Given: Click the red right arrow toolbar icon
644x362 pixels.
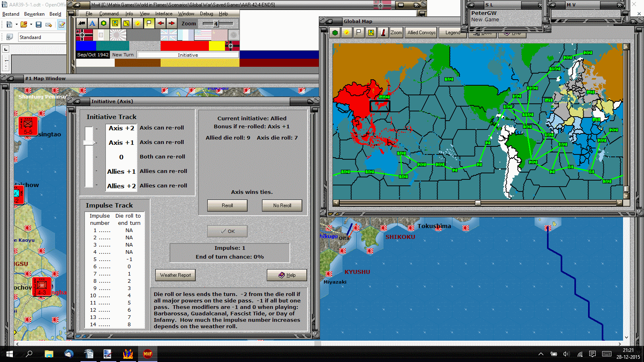Looking at the screenshot, I should 172,23.
